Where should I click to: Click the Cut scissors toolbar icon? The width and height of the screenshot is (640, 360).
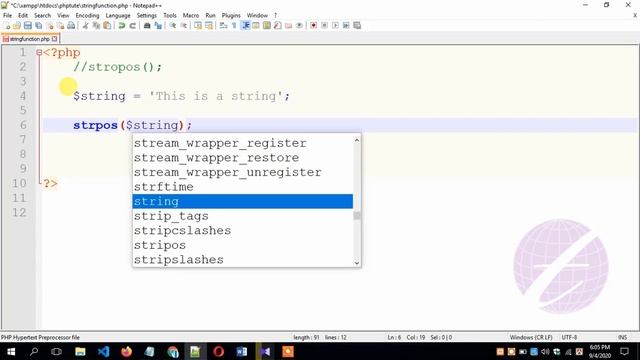click(85, 26)
